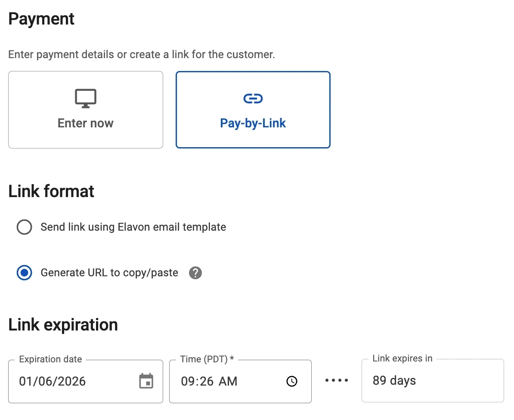Click the four dots separator icon

click(x=336, y=381)
